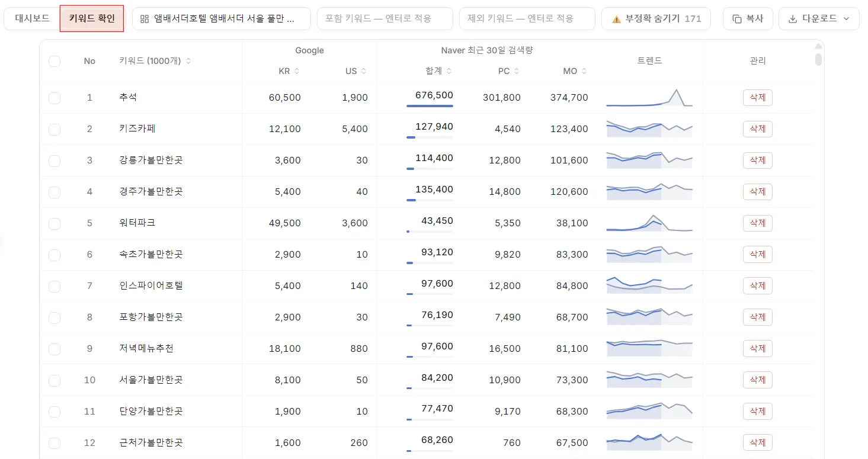Remove 속초가볼만한곳 using its 삭제 button
Viewport: 868px width, 459px height.
758,255
